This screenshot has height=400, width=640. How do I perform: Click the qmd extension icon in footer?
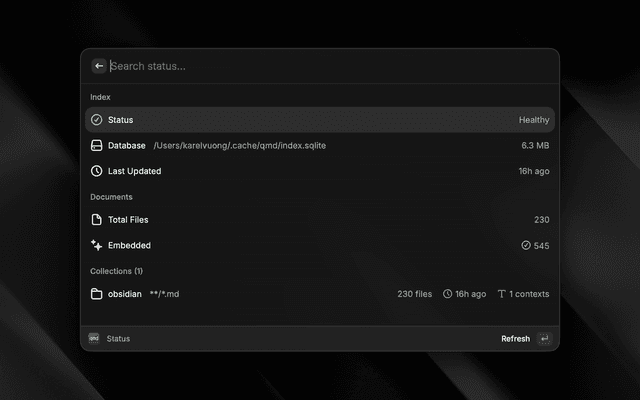coord(94,339)
